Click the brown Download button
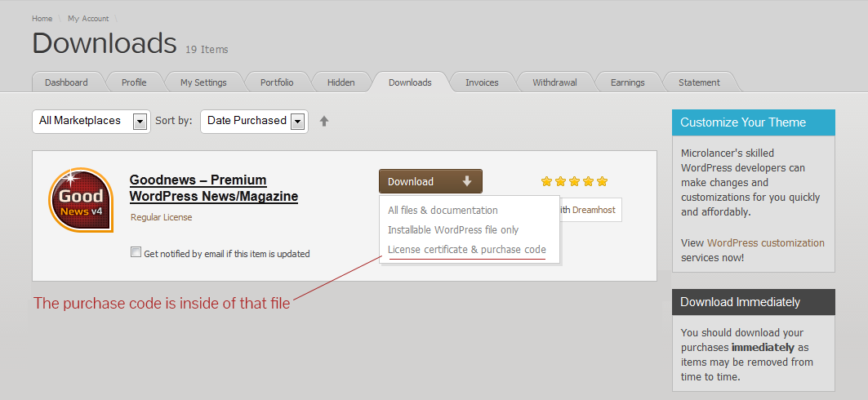The width and height of the screenshot is (868, 400). 430,181
